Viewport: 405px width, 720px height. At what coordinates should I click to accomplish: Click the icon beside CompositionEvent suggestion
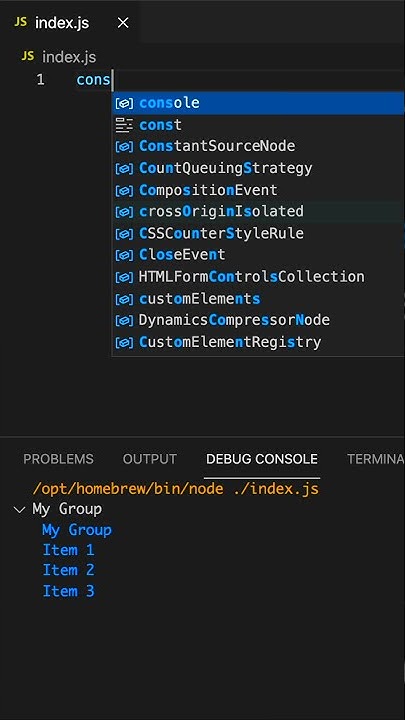pos(124,190)
